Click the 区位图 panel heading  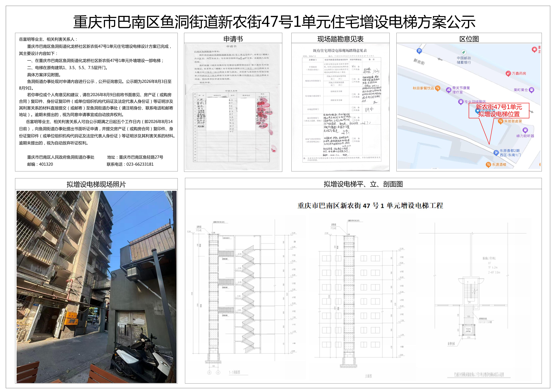[469, 39]
